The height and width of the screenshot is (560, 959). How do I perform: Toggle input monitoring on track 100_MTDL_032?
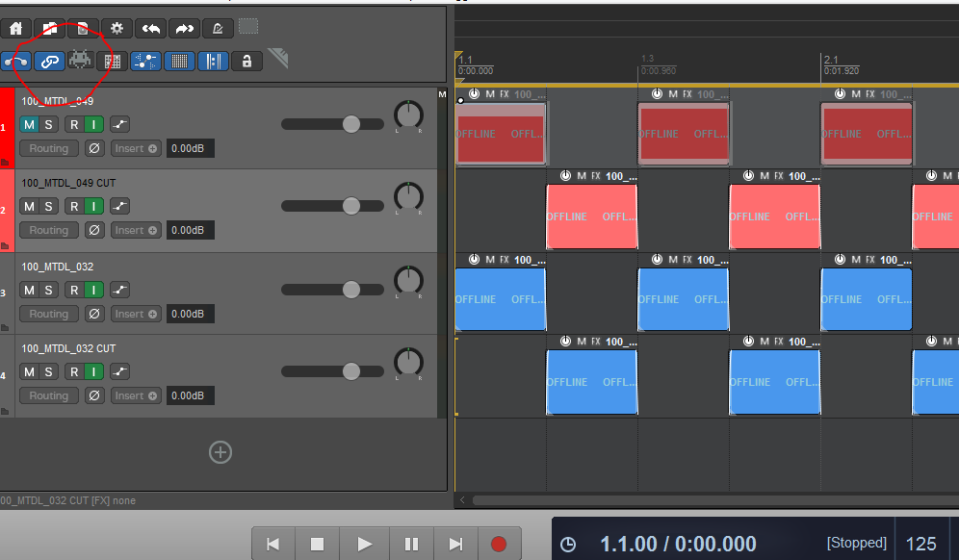93,291
